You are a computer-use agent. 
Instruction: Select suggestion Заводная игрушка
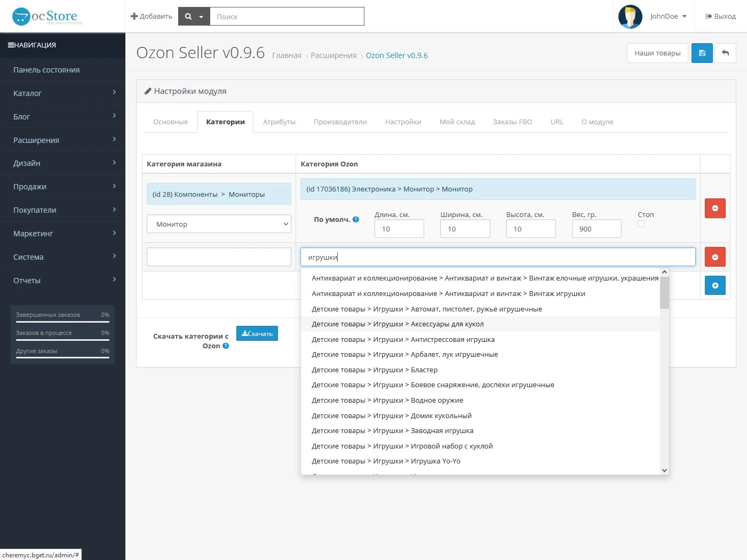(480, 431)
